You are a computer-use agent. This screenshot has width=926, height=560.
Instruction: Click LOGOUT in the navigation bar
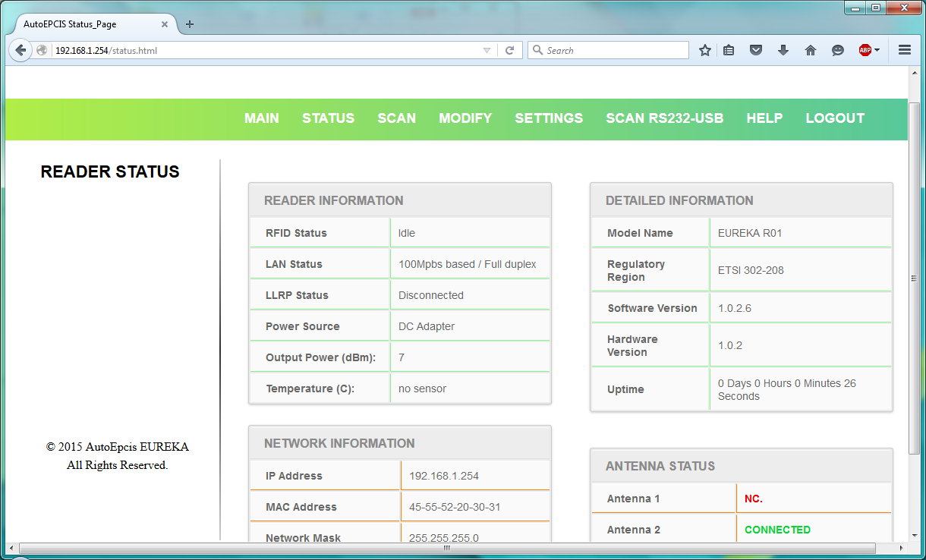click(835, 118)
